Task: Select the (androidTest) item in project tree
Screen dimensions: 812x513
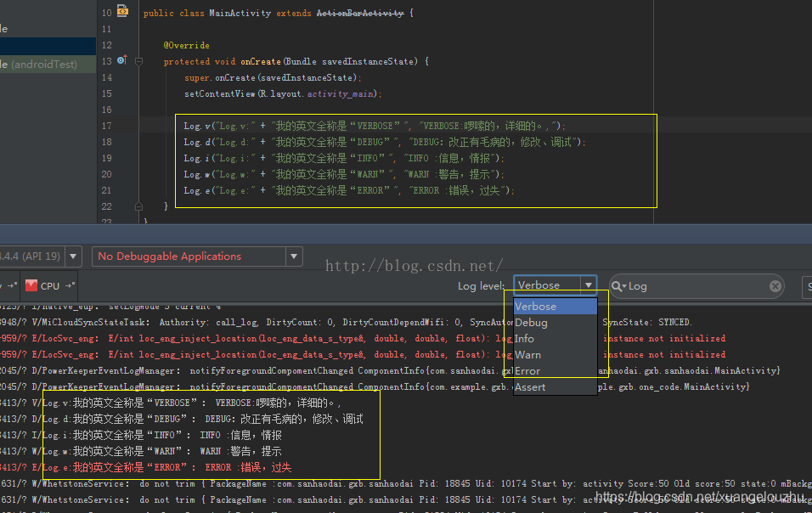Action: (x=48, y=65)
